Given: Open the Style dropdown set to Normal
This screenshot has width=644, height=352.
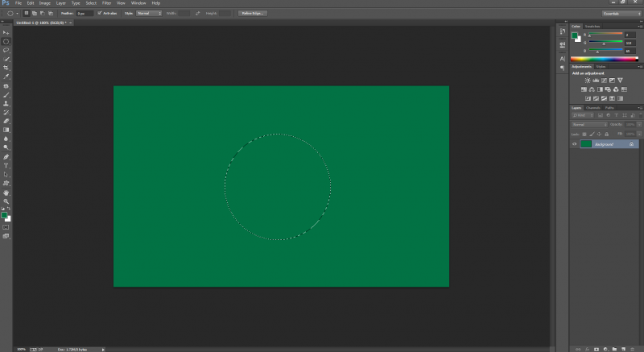Looking at the screenshot, I should [149, 13].
